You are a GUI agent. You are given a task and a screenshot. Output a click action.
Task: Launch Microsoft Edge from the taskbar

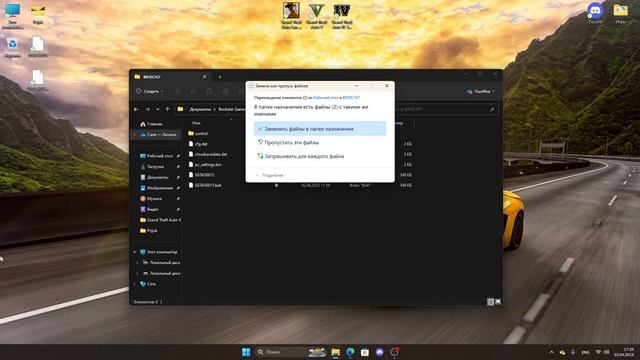click(350, 352)
